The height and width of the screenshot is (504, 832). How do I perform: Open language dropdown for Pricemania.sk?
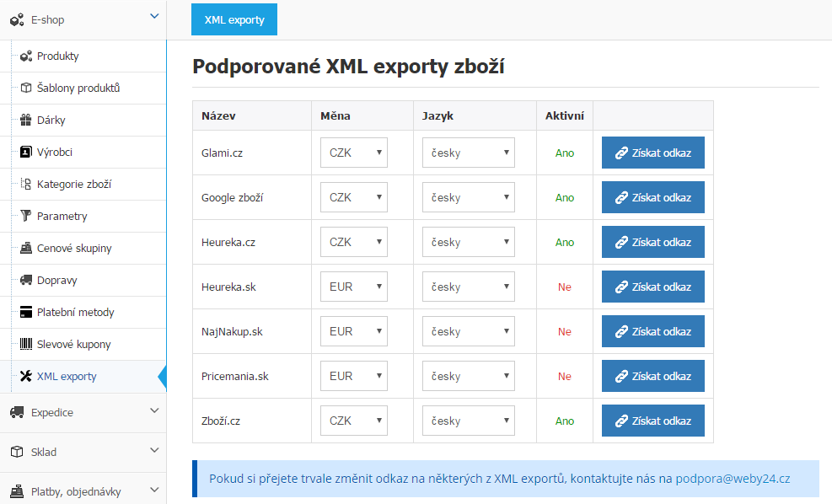tap(469, 376)
